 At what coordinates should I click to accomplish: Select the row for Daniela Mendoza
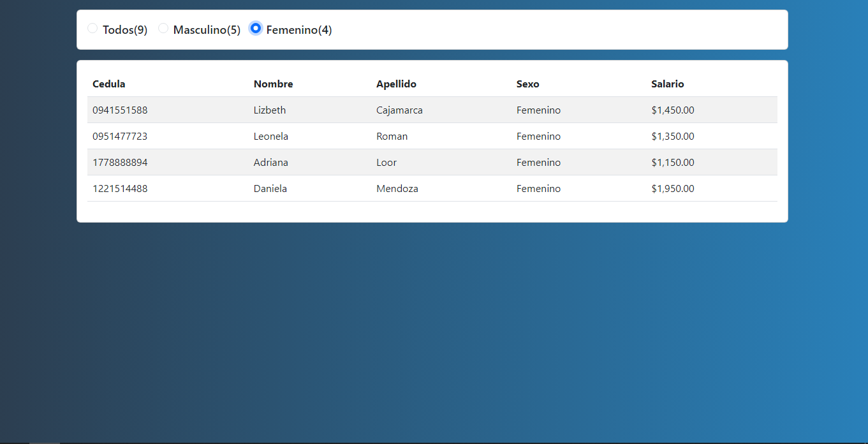[x=432, y=188]
